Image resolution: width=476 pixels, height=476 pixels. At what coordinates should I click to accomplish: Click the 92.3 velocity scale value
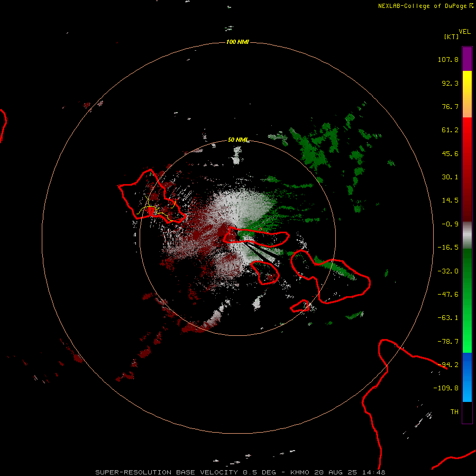click(x=450, y=83)
